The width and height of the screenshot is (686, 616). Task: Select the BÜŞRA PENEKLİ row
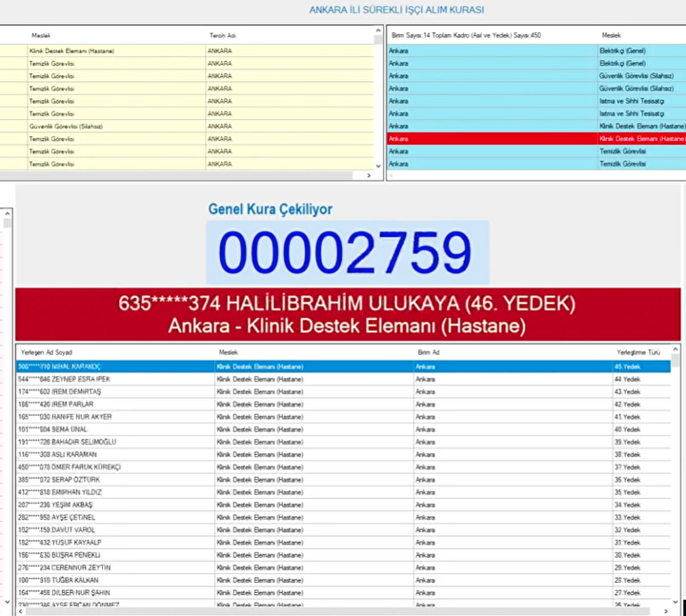point(343,555)
